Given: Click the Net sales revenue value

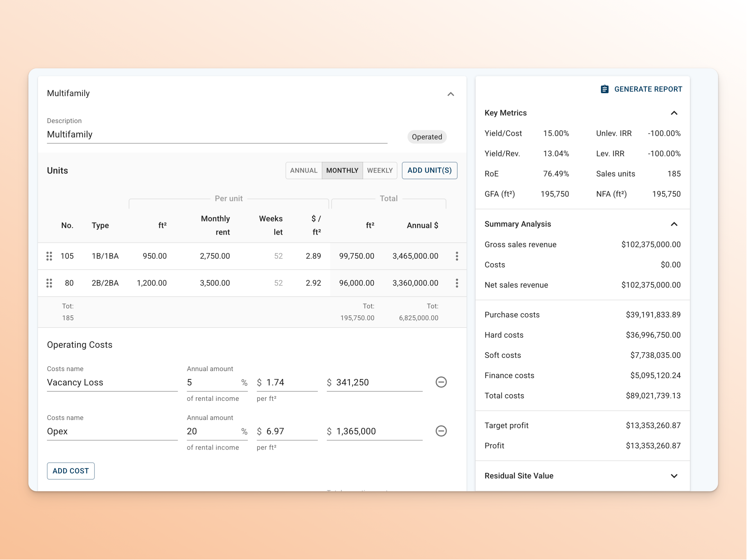Looking at the screenshot, I should (651, 285).
